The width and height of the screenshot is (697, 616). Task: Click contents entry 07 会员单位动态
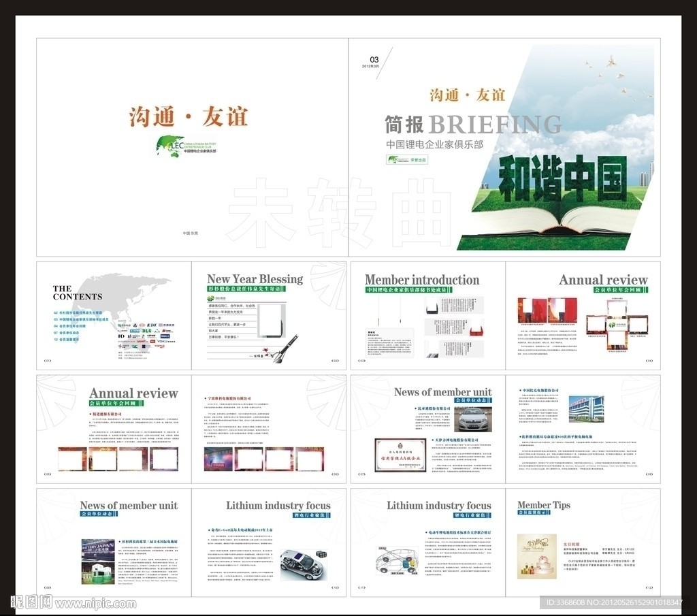pos(67,333)
